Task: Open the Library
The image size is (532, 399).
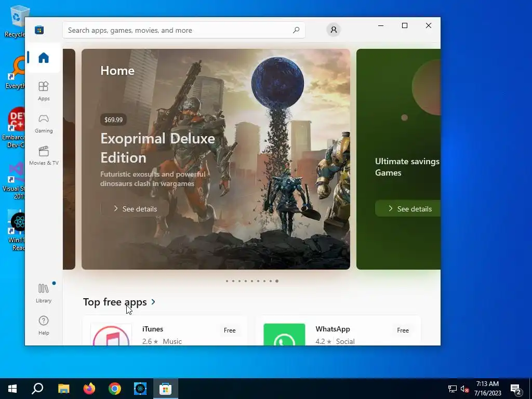Action: [x=44, y=294]
